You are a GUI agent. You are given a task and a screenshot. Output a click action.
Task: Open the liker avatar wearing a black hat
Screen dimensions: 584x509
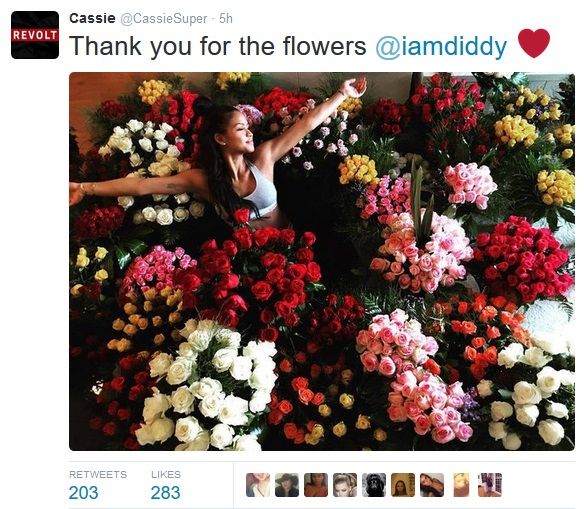point(287,485)
